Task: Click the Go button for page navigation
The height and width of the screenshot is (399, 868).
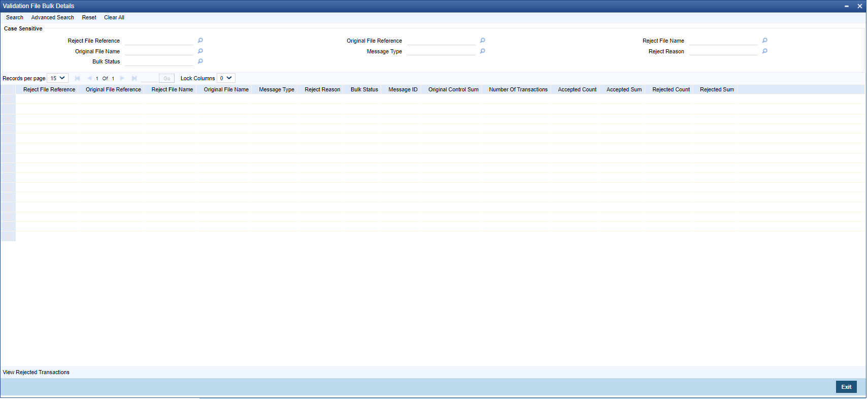Action: pyautogui.click(x=166, y=78)
